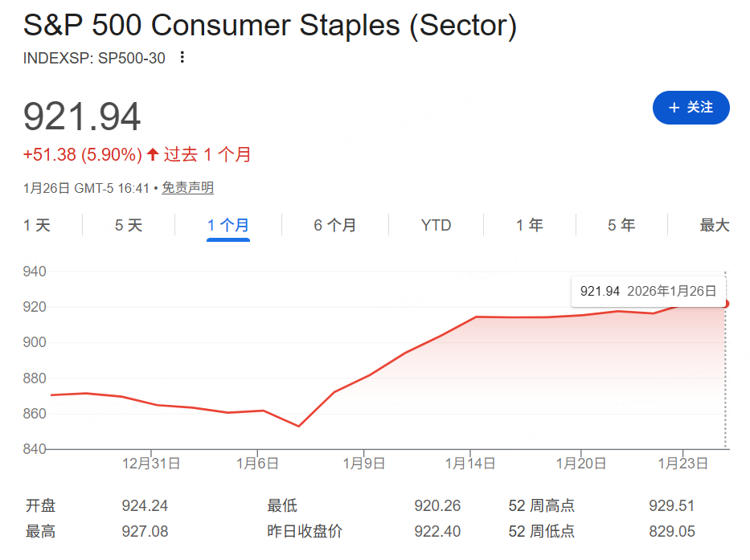Click the S&P 500 Consumer Staples title
Screen dimensions: 750x560
[x=270, y=26]
